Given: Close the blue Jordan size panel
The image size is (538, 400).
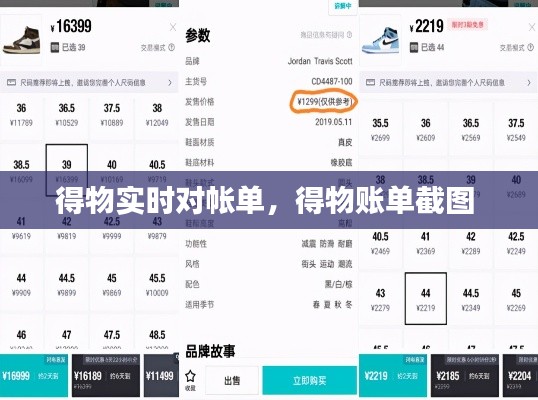Looking at the screenshot, I should coord(532,27).
